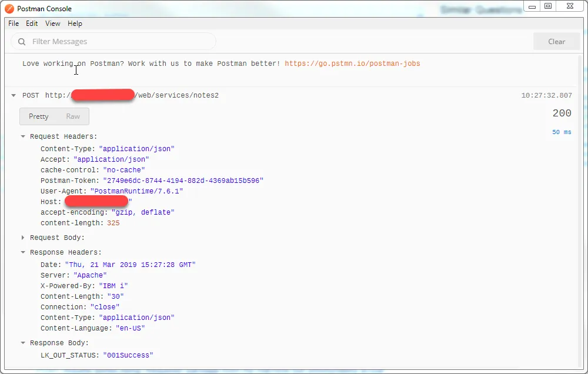Collapse the Response Body section
This screenshot has width=588, height=374.
(23, 343)
